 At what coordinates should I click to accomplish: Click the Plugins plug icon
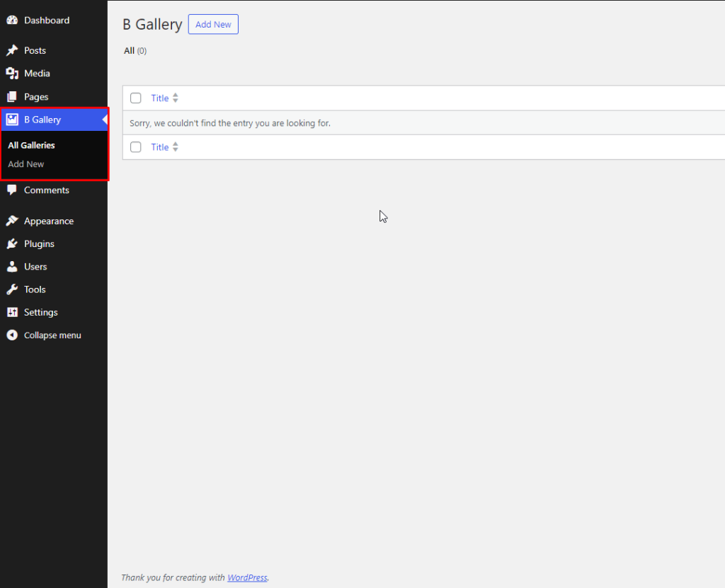pos(12,244)
